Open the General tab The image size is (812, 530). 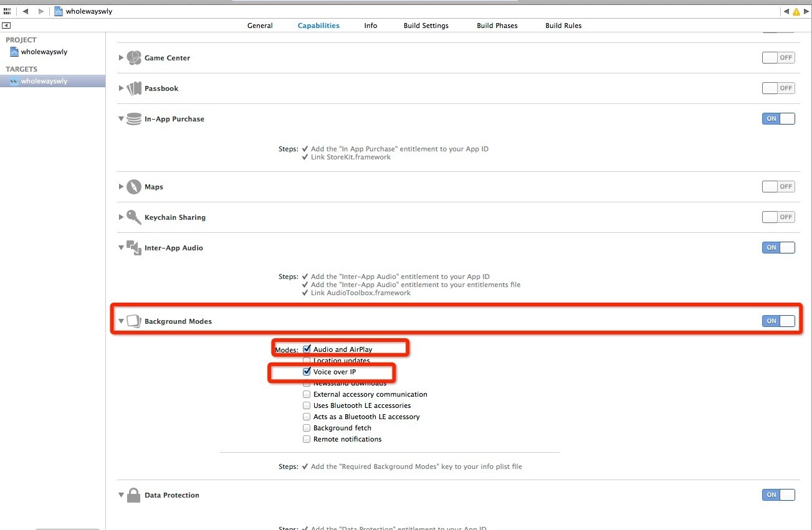260,26
